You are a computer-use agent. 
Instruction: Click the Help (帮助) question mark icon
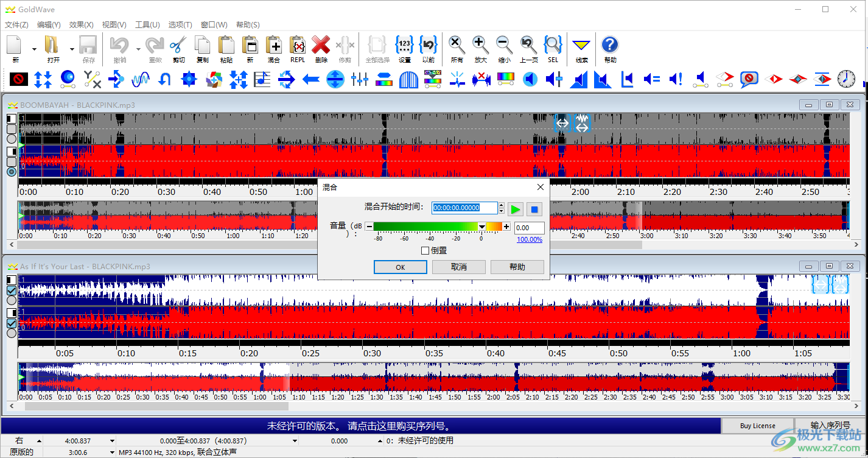point(610,45)
